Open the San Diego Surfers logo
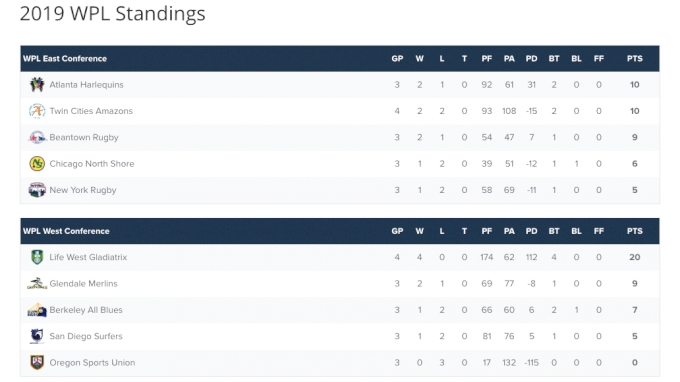 [x=37, y=336]
